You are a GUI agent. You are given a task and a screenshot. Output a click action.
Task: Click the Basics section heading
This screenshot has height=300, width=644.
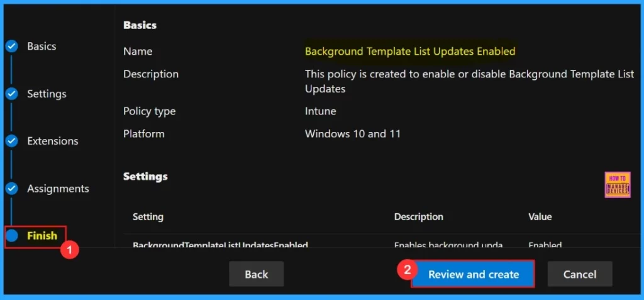(140, 25)
